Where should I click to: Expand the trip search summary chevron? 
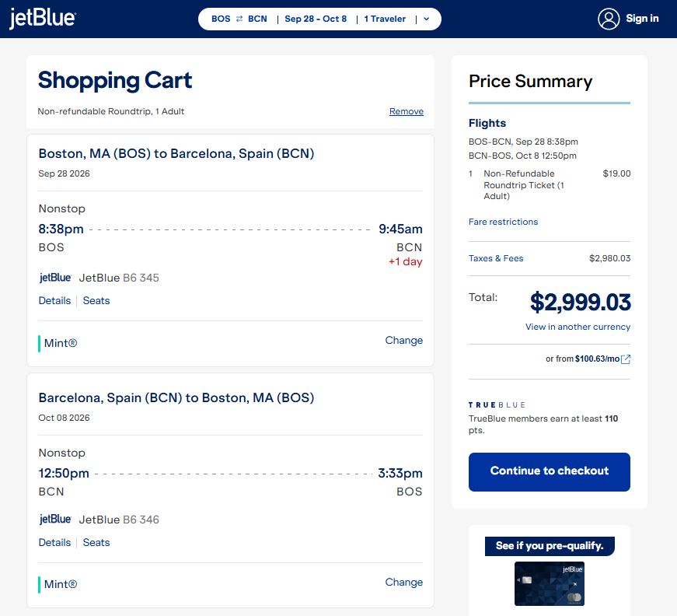[x=426, y=19]
